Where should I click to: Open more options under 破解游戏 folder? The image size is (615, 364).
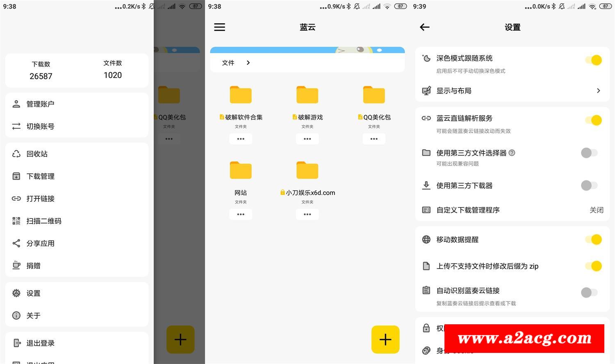click(307, 139)
